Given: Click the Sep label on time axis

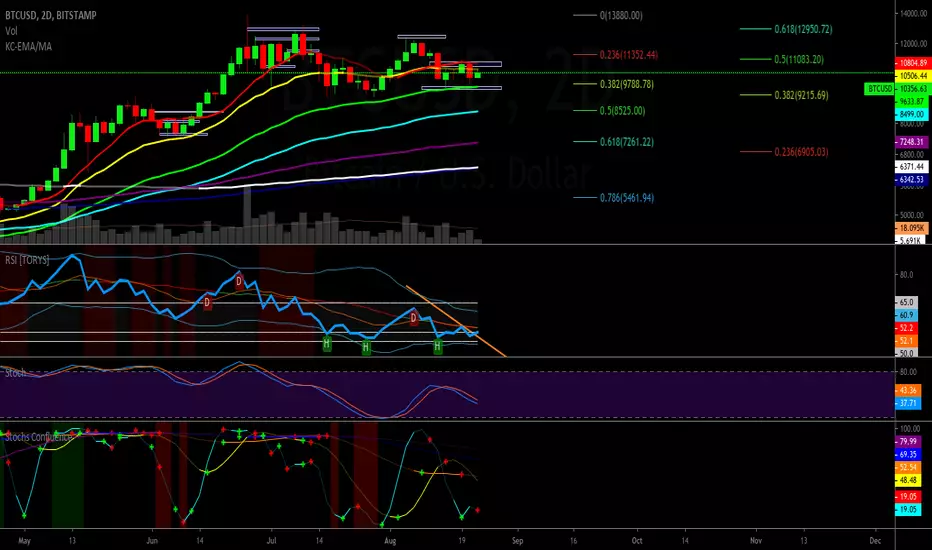Looking at the screenshot, I should (517, 541).
